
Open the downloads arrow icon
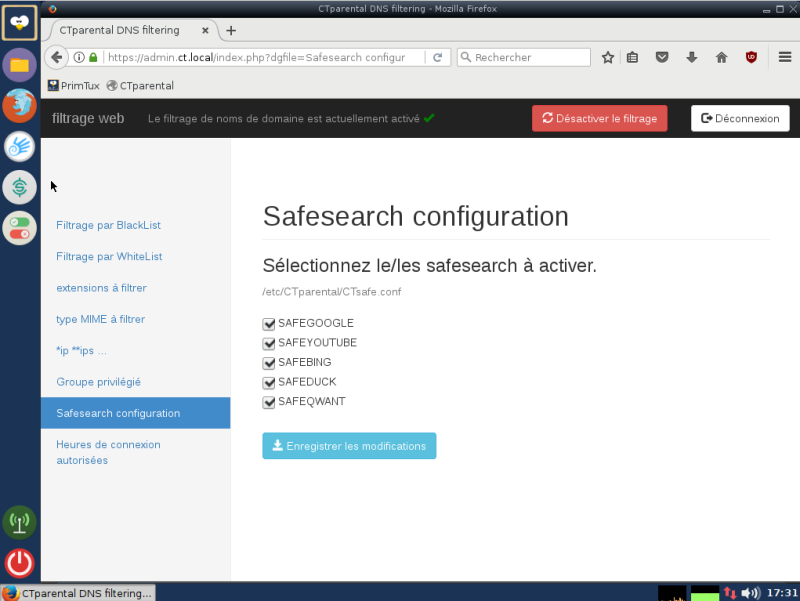click(691, 58)
